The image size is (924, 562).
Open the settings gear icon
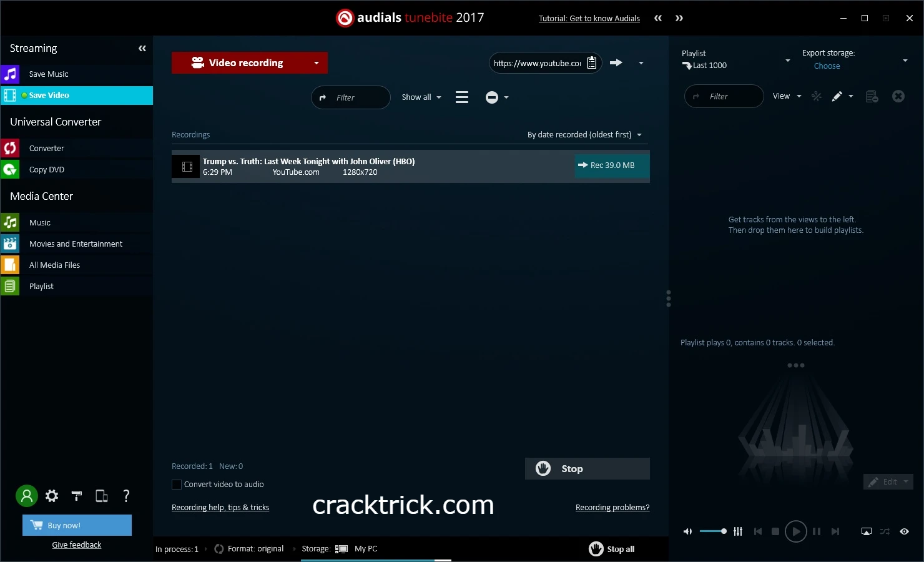[52, 496]
